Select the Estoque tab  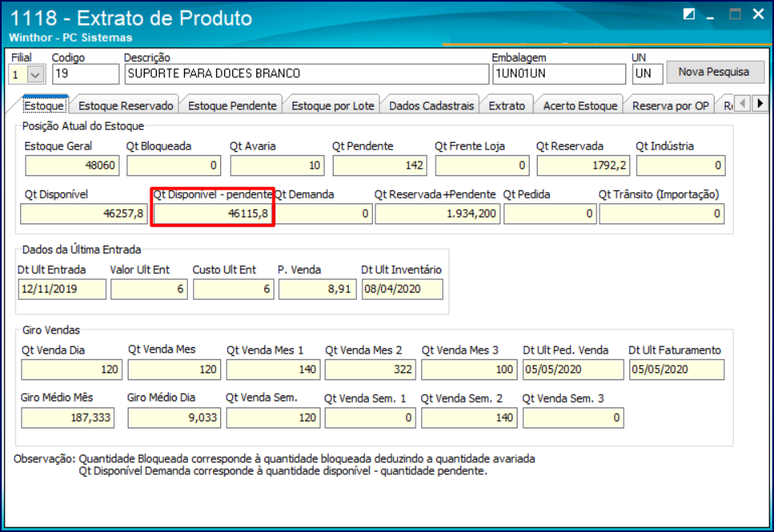tap(44, 105)
